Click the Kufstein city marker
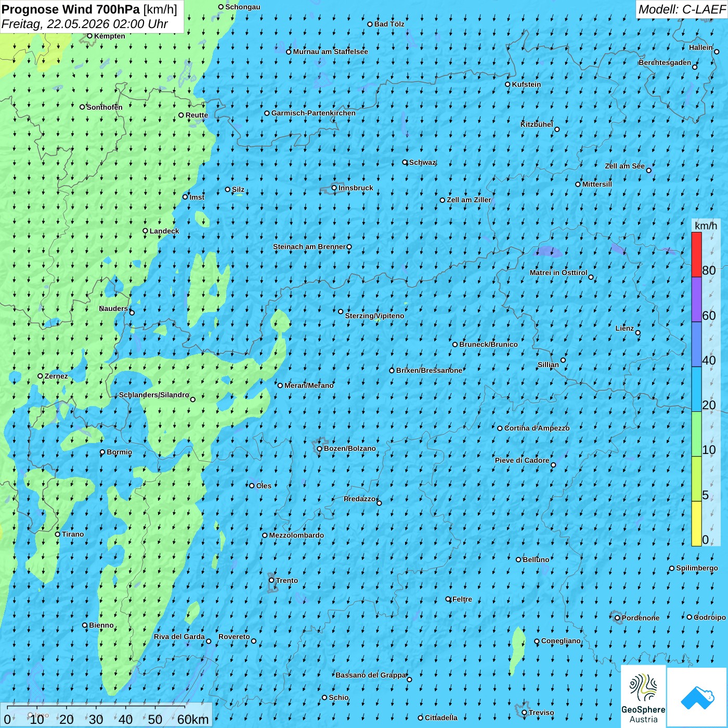Image resolution: width=728 pixels, height=728 pixels. [508, 84]
